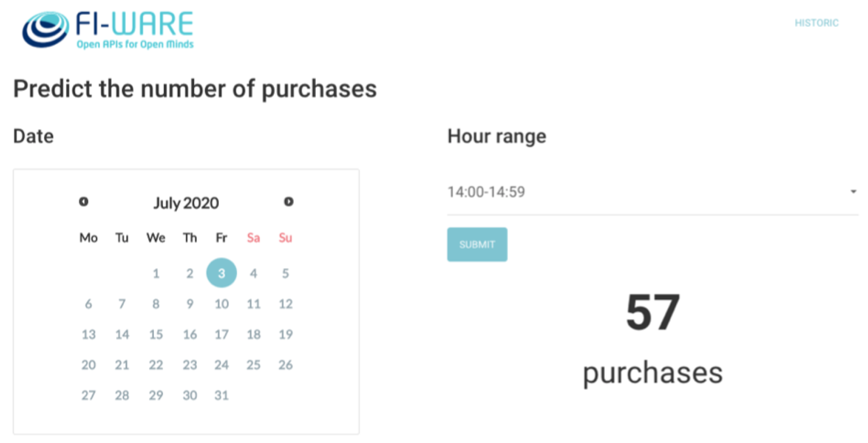Select July 27 on the calendar
The width and height of the screenshot is (868, 443).
pos(89,395)
